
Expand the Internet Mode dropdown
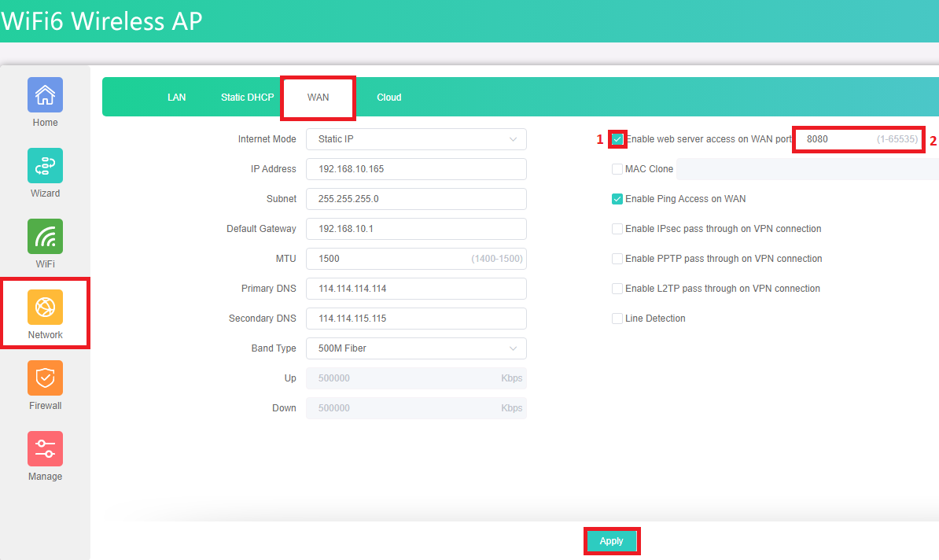416,139
